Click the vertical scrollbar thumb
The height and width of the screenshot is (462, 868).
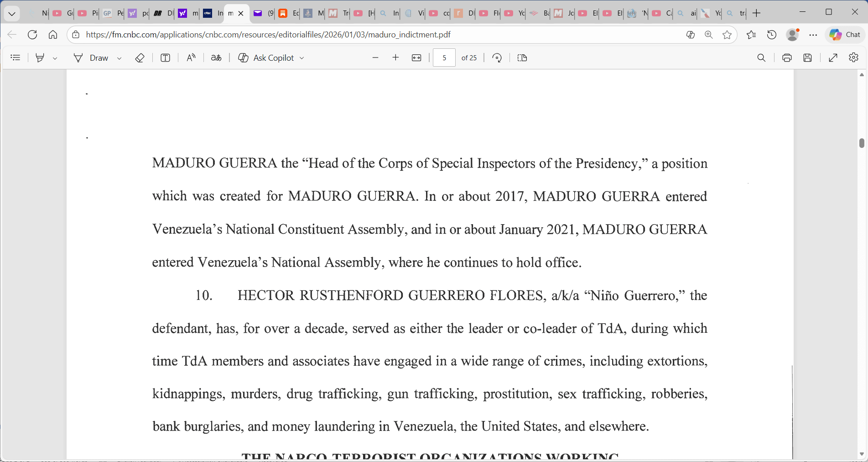[862, 143]
